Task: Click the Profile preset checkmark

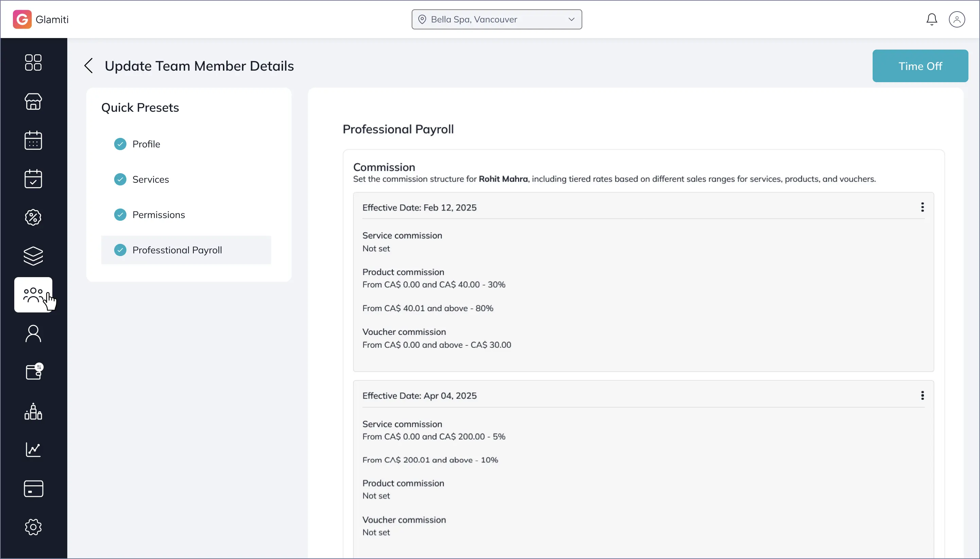Action: [x=120, y=144]
